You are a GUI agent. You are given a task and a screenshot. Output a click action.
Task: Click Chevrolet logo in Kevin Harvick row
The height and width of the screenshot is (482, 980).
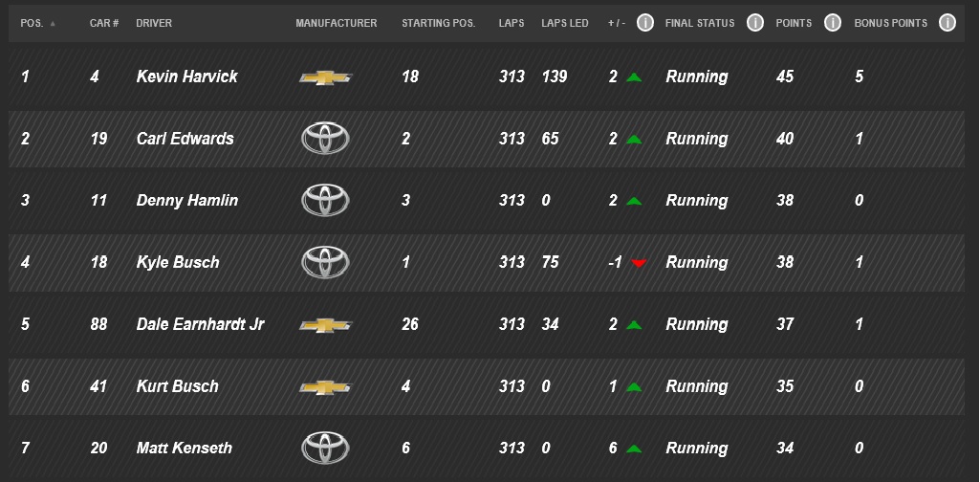326,77
